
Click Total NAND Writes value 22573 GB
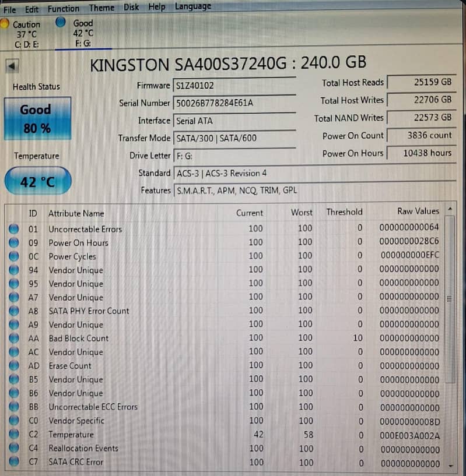(x=421, y=117)
